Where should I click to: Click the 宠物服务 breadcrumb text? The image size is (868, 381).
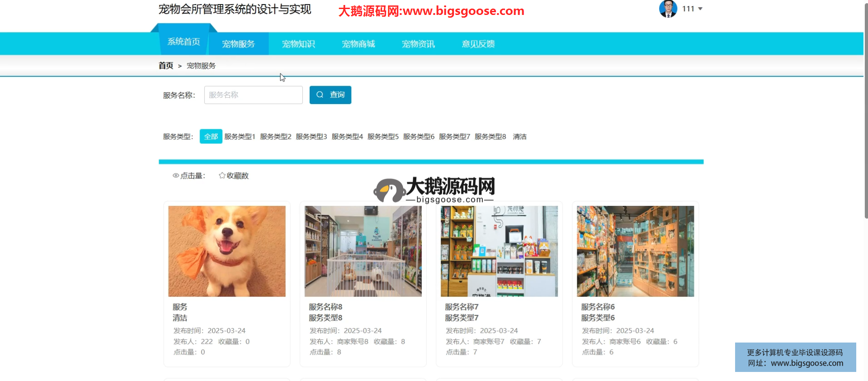(x=201, y=66)
